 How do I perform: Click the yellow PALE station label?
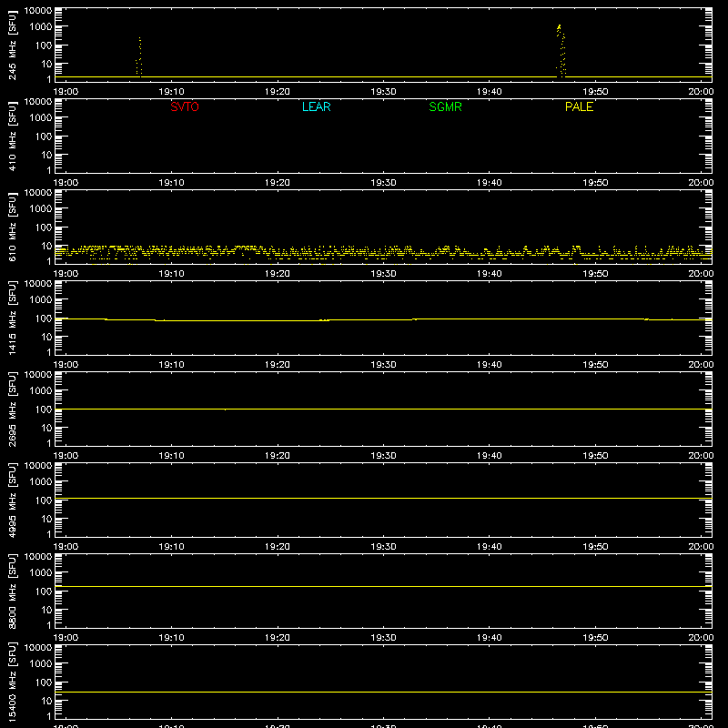579,106
